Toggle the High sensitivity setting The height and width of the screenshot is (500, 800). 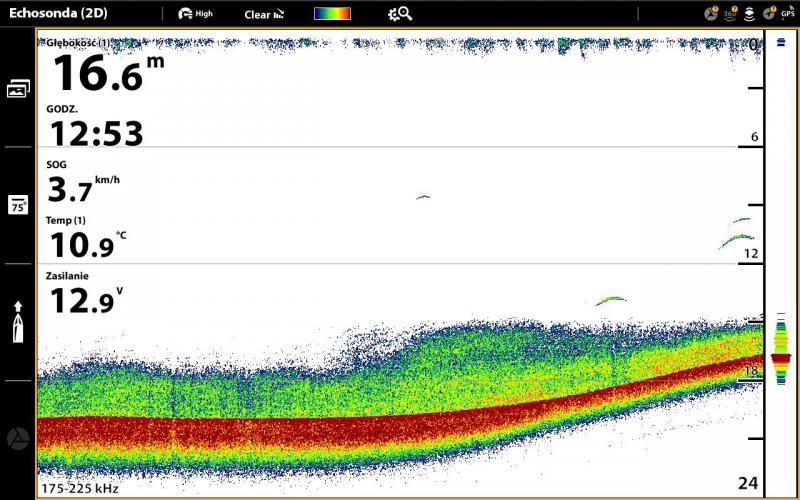(196, 14)
